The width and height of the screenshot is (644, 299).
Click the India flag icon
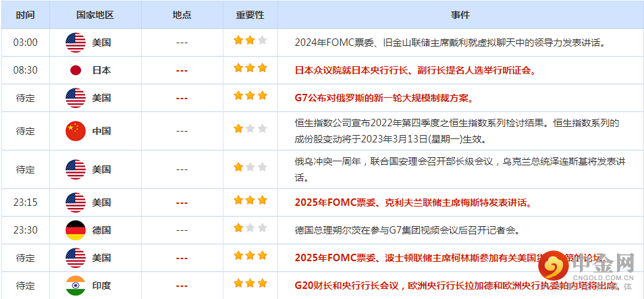pyautogui.click(x=76, y=286)
